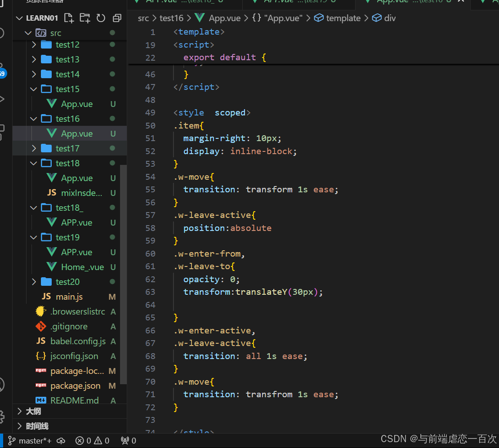
Task: Click div in the breadcrumb path
Action: click(384, 18)
